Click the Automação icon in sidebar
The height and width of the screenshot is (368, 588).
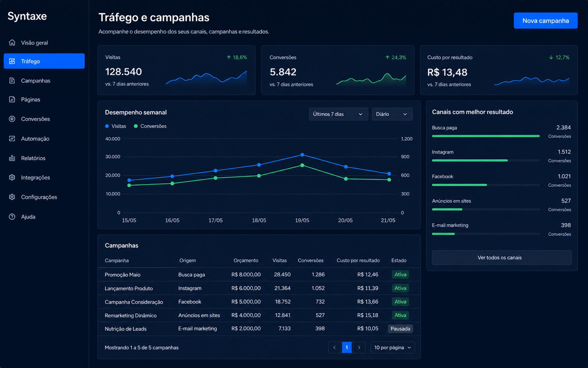click(12, 139)
